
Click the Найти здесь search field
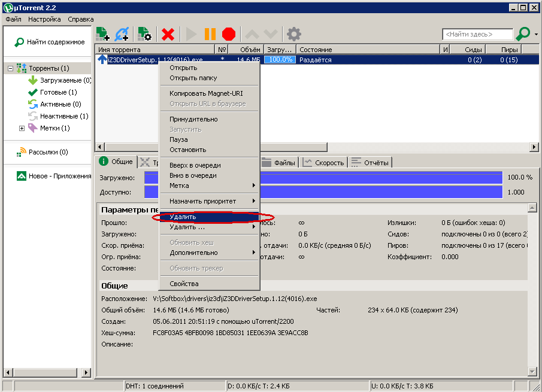477,35
